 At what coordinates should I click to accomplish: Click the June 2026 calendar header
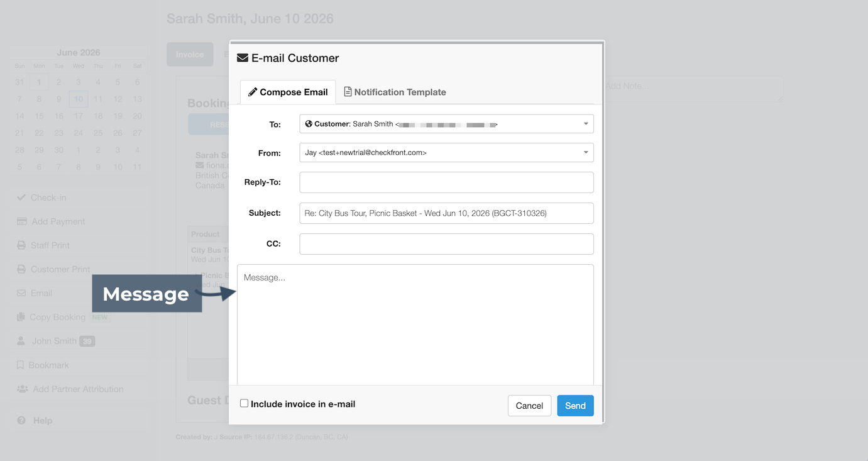pyautogui.click(x=79, y=53)
